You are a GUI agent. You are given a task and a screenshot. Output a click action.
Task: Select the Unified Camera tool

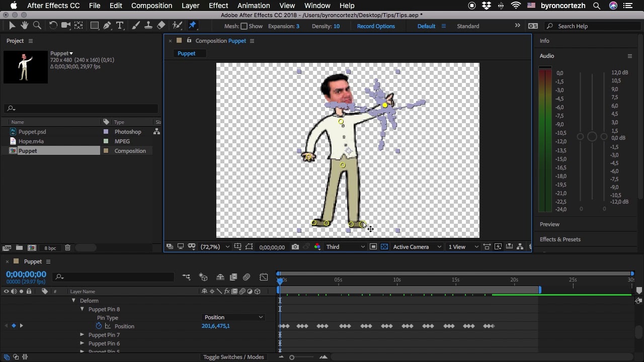point(66,26)
